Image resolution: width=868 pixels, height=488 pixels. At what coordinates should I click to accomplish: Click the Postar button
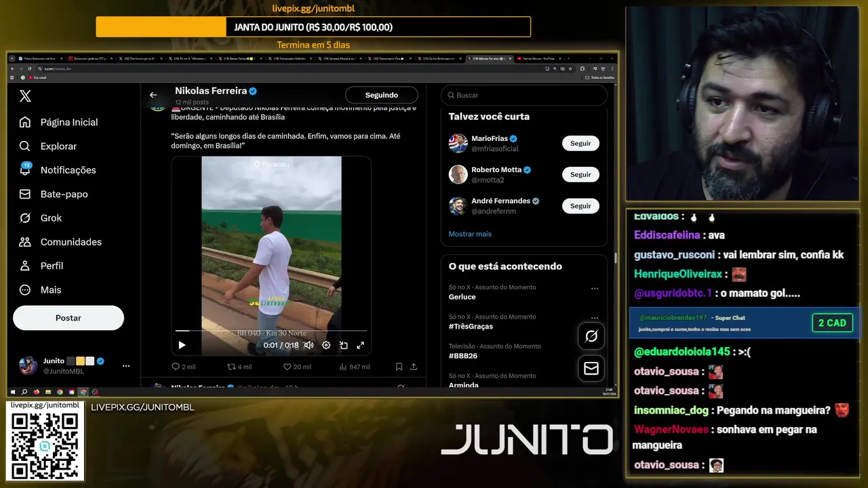pyautogui.click(x=68, y=318)
